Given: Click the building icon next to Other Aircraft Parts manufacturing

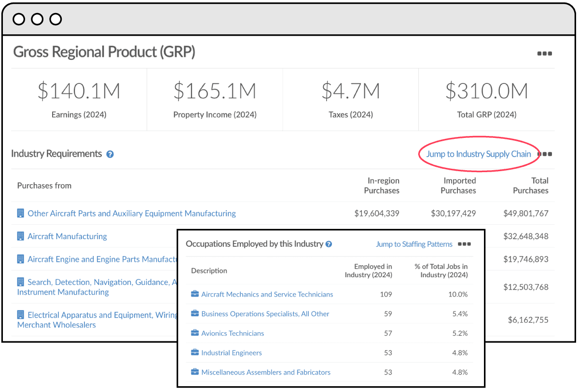Looking at the screenshot, I should coord(20,213).
